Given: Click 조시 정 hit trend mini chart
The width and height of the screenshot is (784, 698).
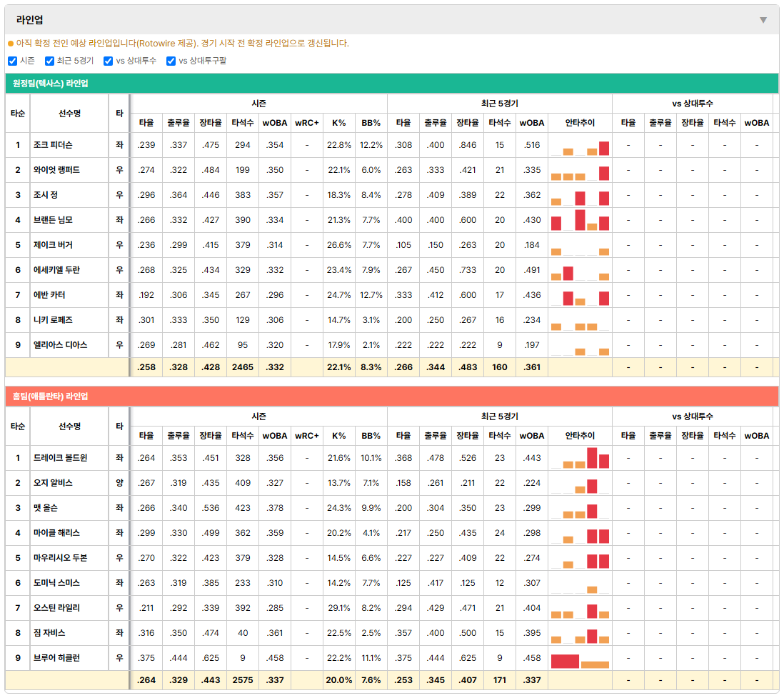Looking at the screenshot, I should [580, 195].
